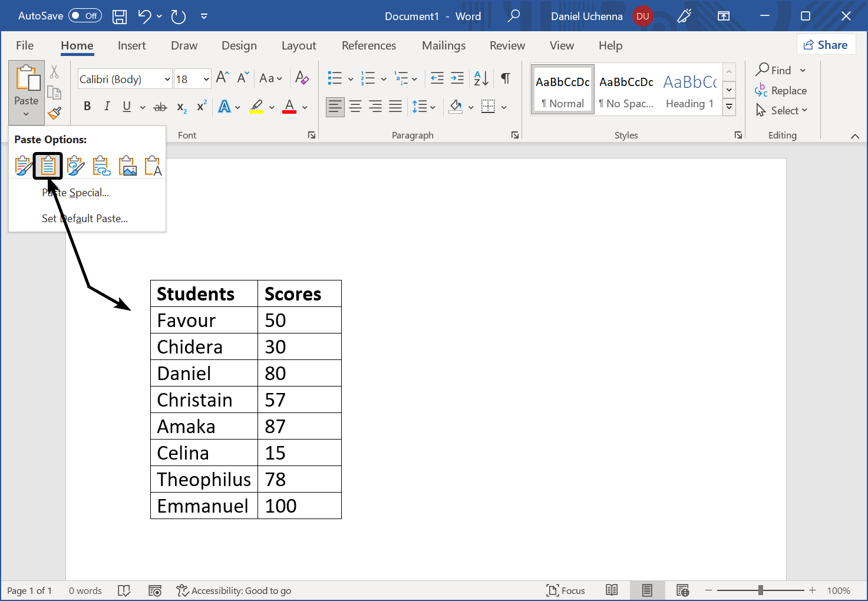Switch Word to Web Layout view
Screen dimensions: 868x601
(682, 590)
